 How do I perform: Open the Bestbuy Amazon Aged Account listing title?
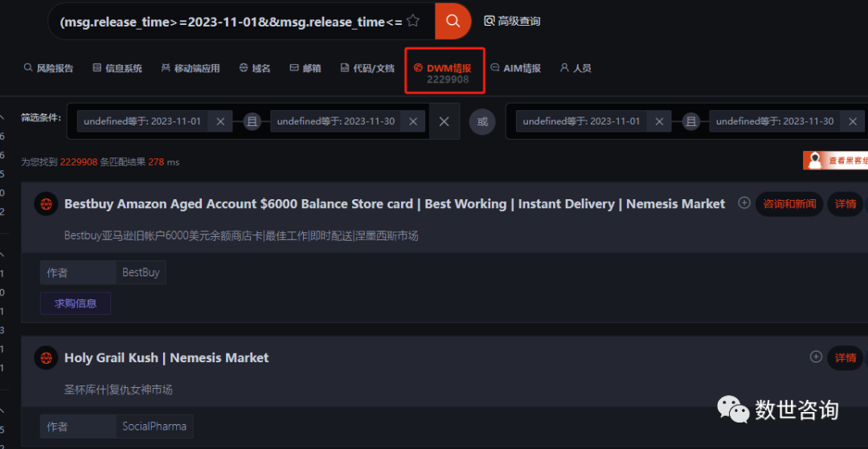395,204
